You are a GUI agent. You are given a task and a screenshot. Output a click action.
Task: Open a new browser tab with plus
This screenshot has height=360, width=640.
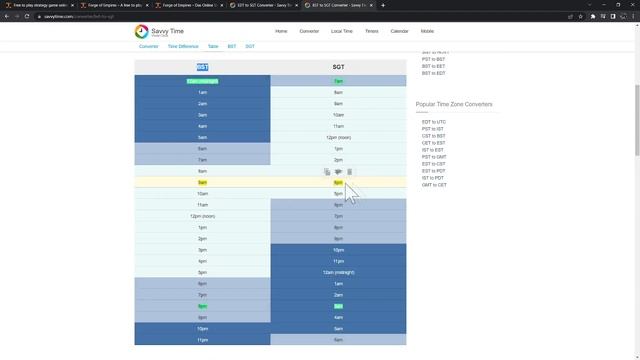383,5
